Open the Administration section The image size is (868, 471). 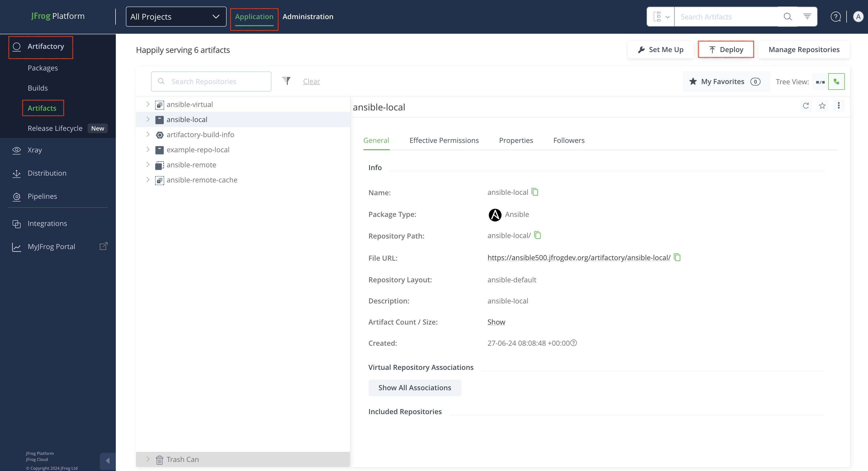pyautogui.click(x=308, y=17)
